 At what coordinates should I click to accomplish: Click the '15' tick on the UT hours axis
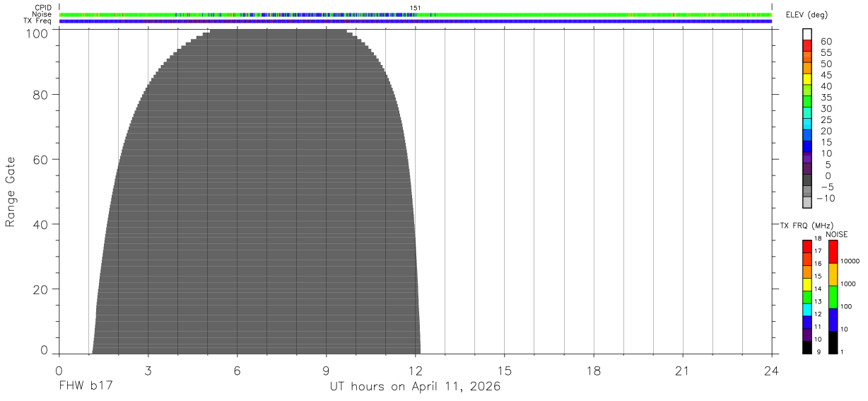[x=505, y=371]
